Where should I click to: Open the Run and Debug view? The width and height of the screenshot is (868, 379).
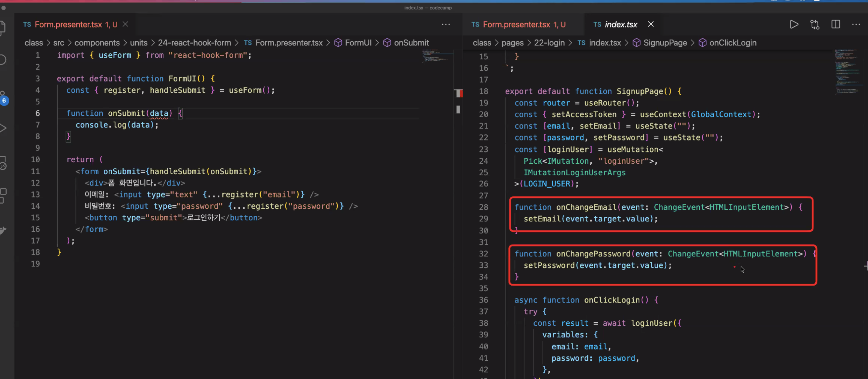click(3, 128)
